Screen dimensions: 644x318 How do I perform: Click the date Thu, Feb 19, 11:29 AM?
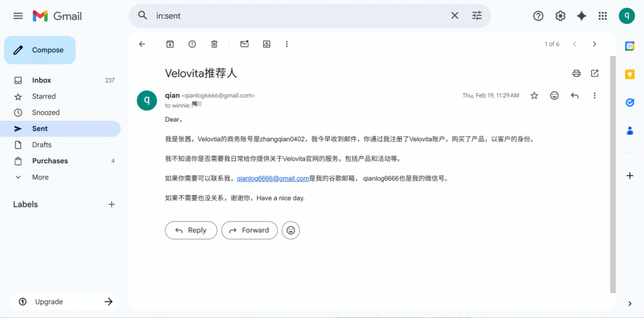point(491,96)
